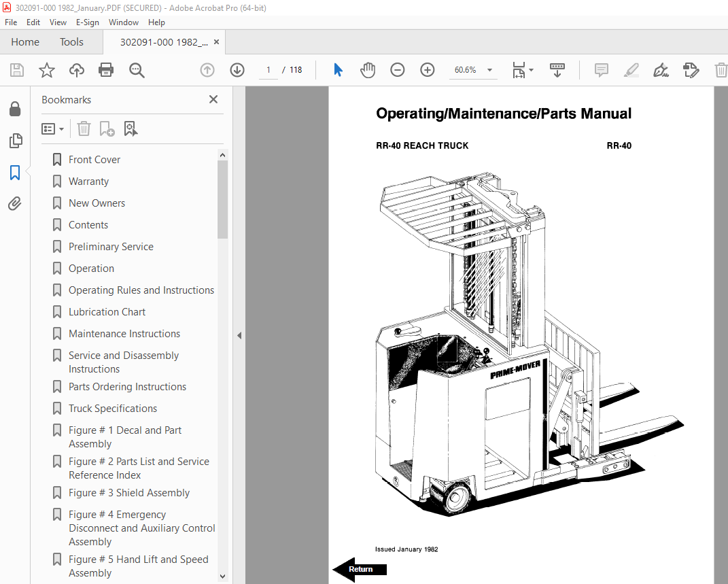Open the Front Cover bookmark

click(94, 160)
